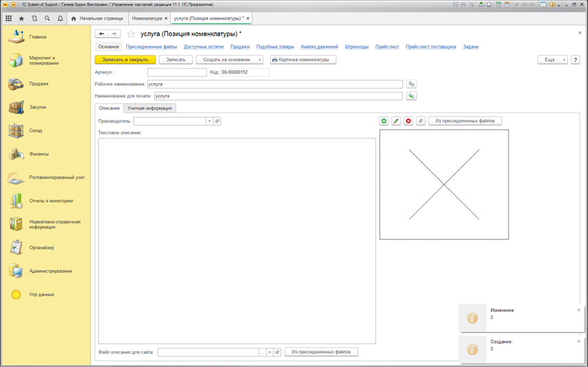Viewport: 588px width, 367px height.
Task: Open Favorites via the star toolbar icon
Action: point(21,19)
